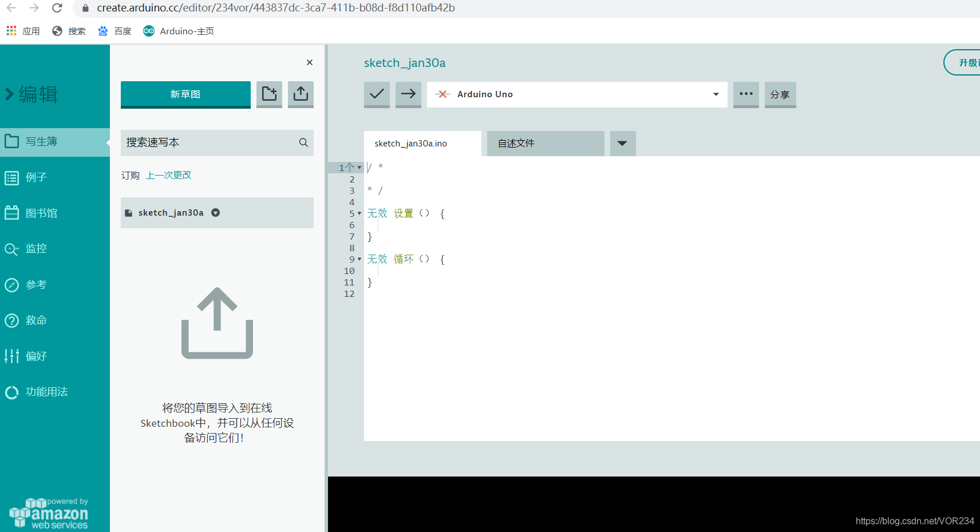
Task: Click the 新草图 button
Action: pyautogui.click(x=185, y=94)
